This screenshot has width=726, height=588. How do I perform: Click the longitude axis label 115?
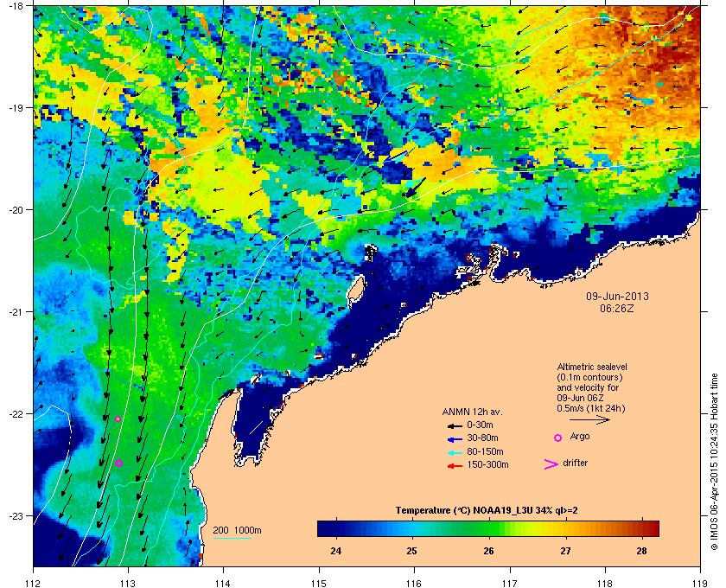point(319,583)
